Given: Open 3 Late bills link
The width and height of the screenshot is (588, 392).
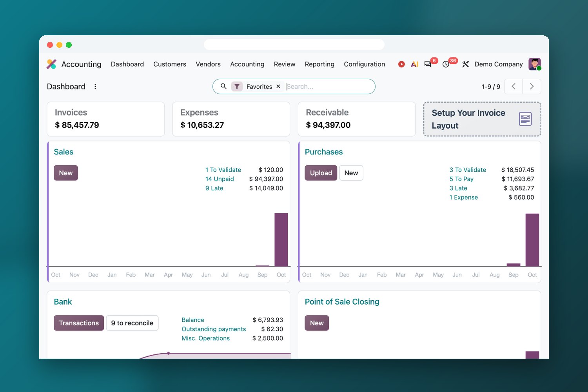Looking at the screenshot, I should pos(458,188).
